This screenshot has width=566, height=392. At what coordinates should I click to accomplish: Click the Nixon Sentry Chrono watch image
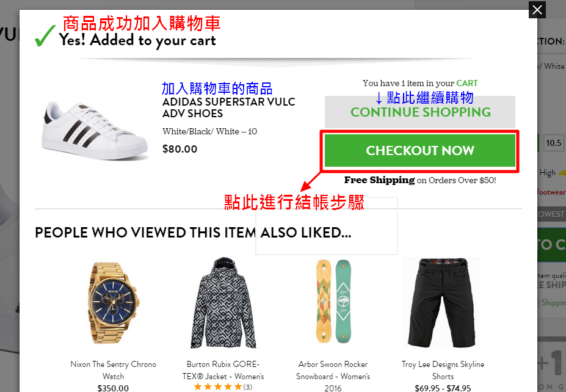(x=112, y=303)
